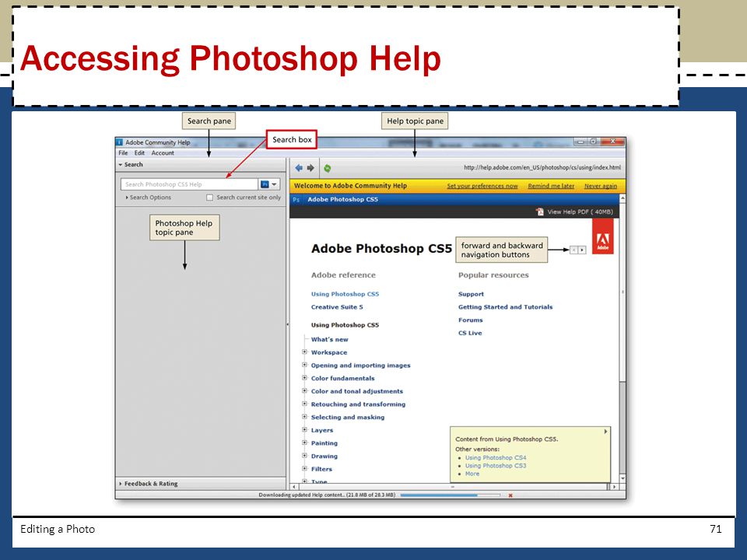Image resolution: width=747 pixels, height=560 pixels.
Task: Click the Remind me later link
Action: (x=551, y=186)
